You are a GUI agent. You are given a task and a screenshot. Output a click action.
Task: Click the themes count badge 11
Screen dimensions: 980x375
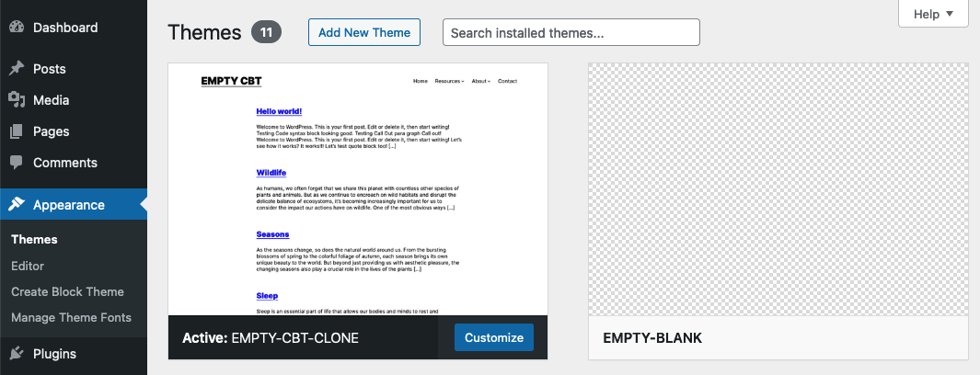click(x=266, y=32)
